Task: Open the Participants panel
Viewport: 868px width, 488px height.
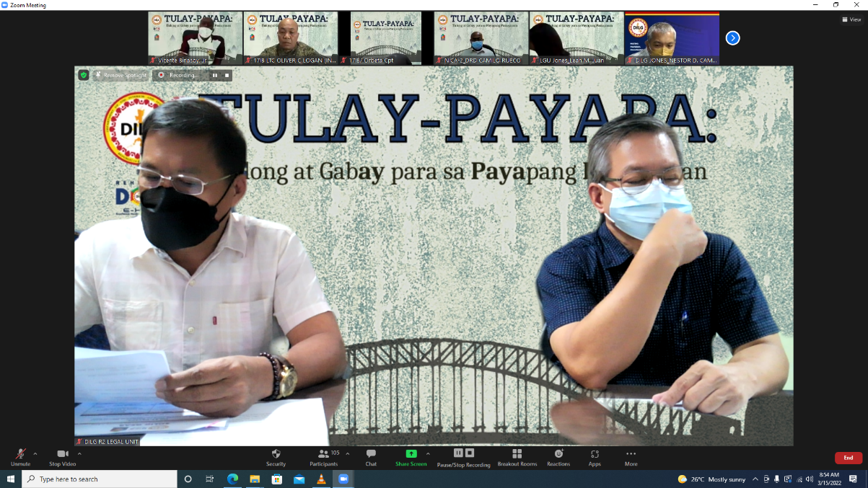Action: (324, 457)
